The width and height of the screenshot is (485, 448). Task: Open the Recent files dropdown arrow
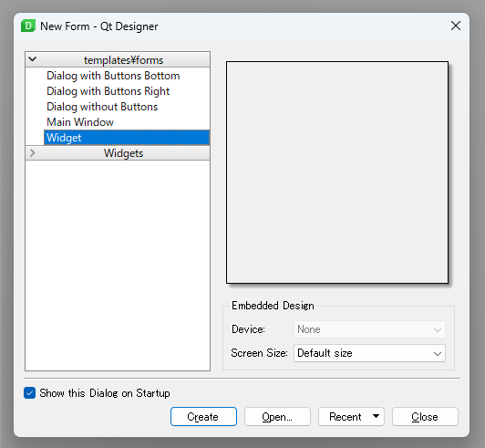tap(376, 416)
